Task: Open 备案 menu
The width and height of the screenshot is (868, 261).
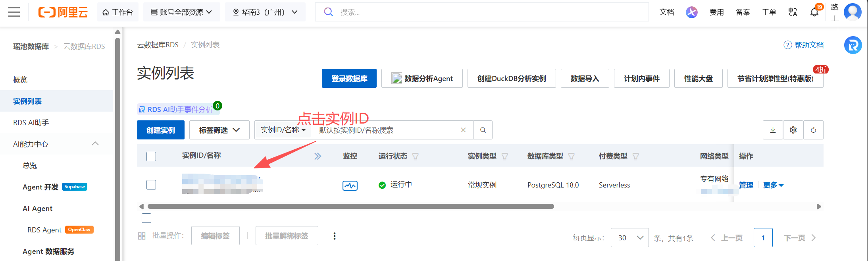Action: 743,12
